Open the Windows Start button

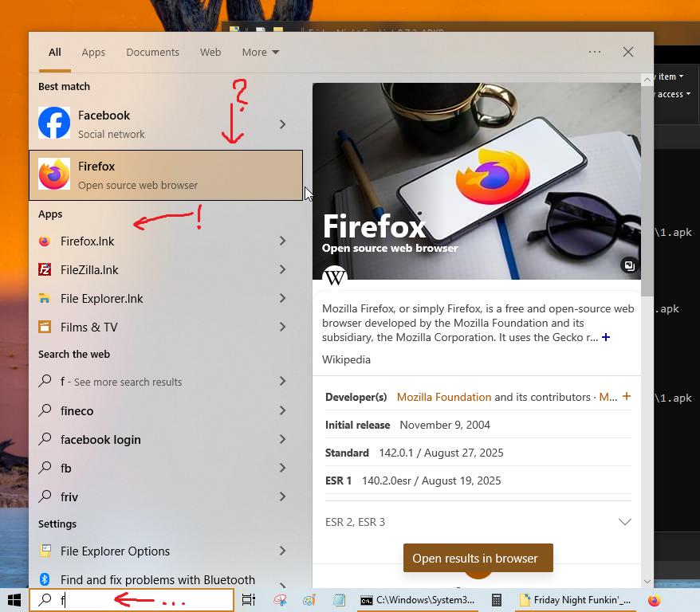14,600
